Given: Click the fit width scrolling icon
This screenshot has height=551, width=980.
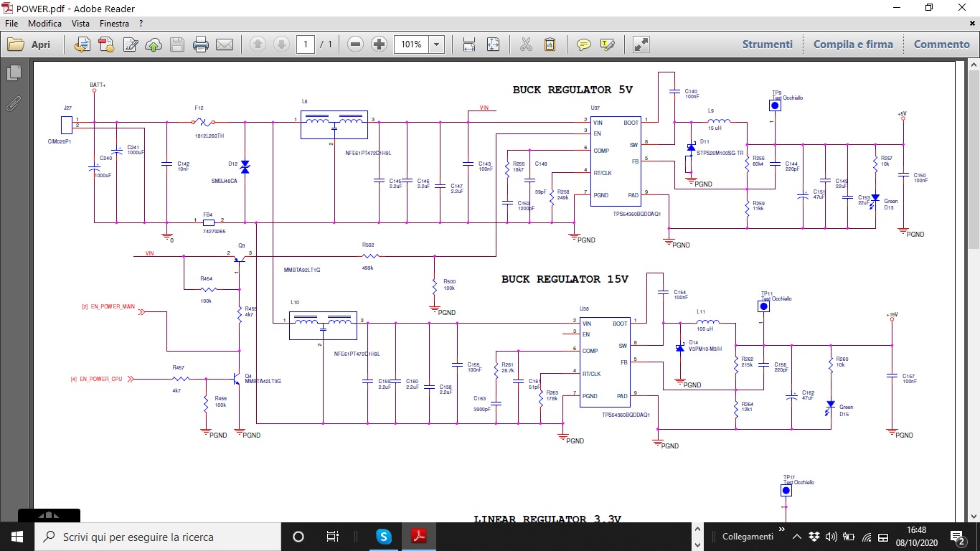Looking at the screenshot, I should 468,44.
